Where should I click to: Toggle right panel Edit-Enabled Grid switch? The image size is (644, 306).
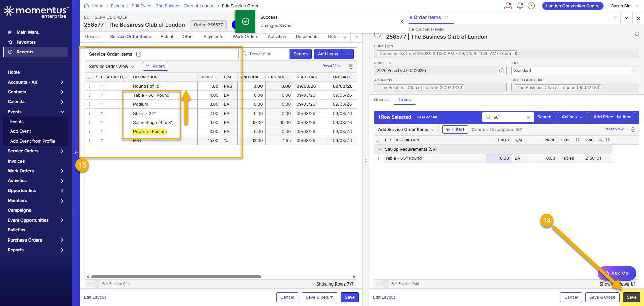(x=383, y=284)
